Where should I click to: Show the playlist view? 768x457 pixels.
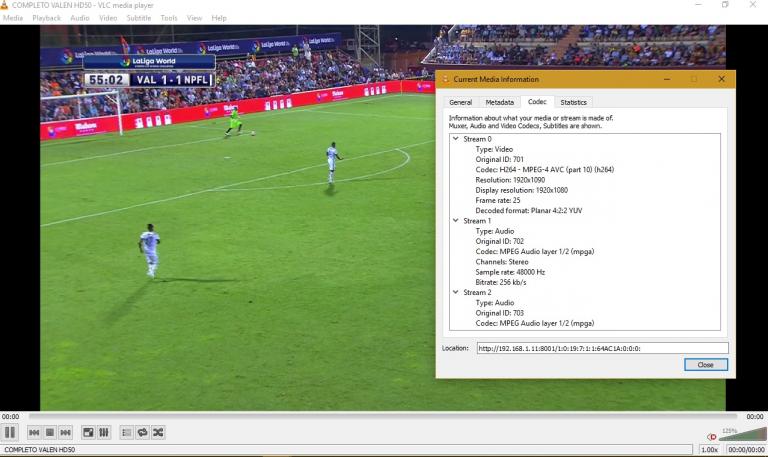[x=126, y=432]
